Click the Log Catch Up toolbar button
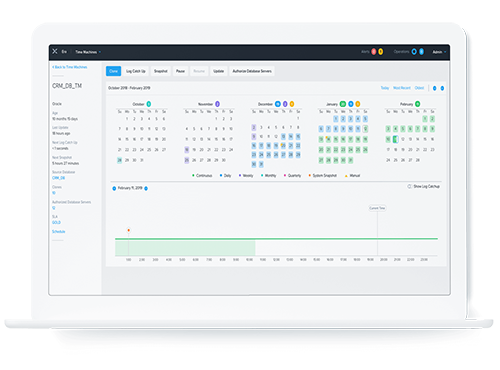Screen dimensions: 500x370 click(136, 71)
